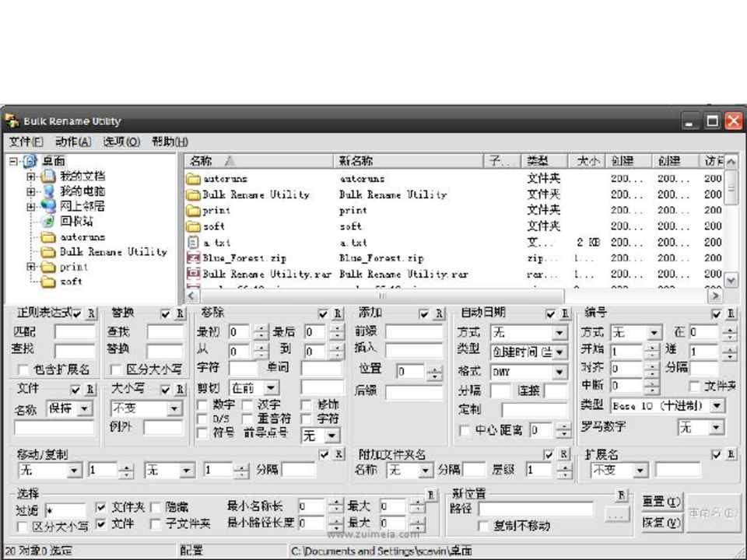Image resolution: width=747 pixels, height=560 pixels.
Task: Click the R reset icon in 自动日期 panel
Action: pyautogui.click(x=563, y=313)
